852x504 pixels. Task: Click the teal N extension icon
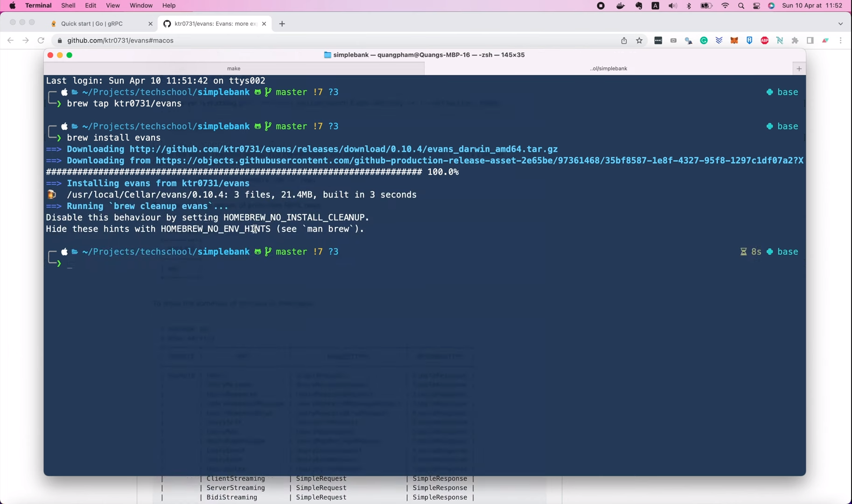click(x=780, y=41)
